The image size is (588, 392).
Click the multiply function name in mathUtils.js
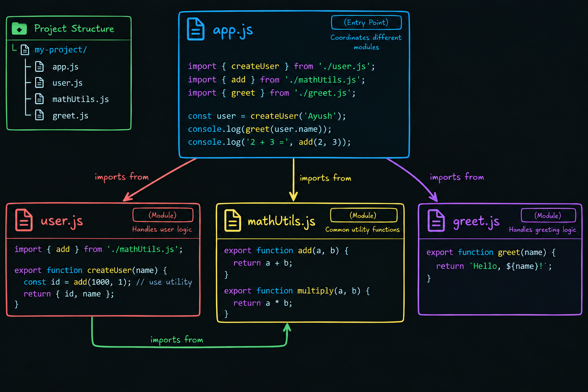coord(315,291)
